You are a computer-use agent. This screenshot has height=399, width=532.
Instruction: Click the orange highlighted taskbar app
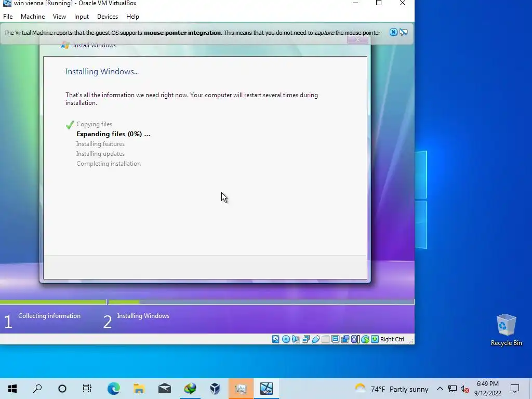pos(241,388)
